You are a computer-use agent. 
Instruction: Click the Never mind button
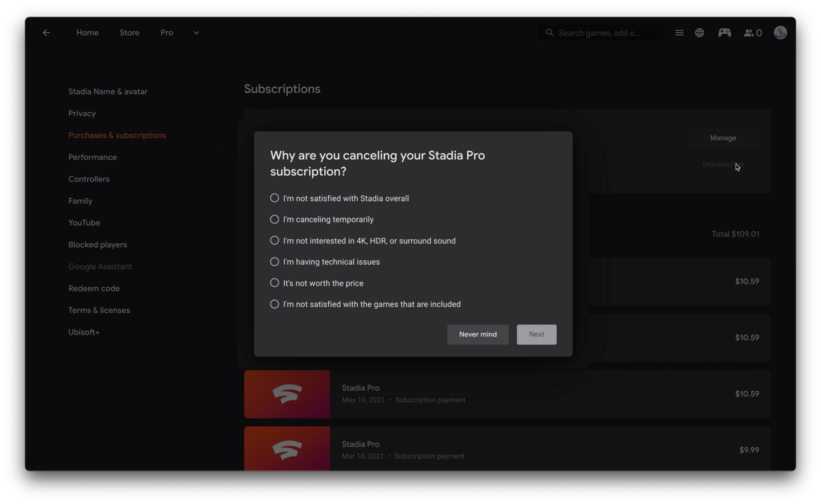[478, 334]
